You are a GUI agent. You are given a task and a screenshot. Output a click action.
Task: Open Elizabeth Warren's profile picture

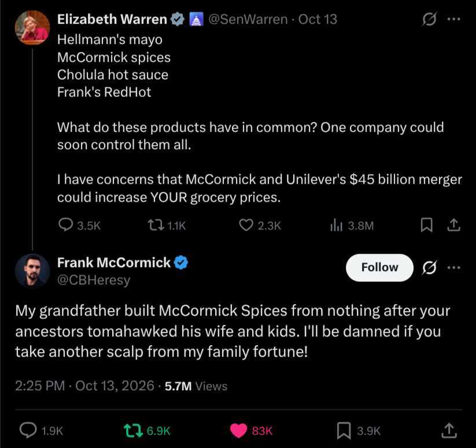(32, 28)
